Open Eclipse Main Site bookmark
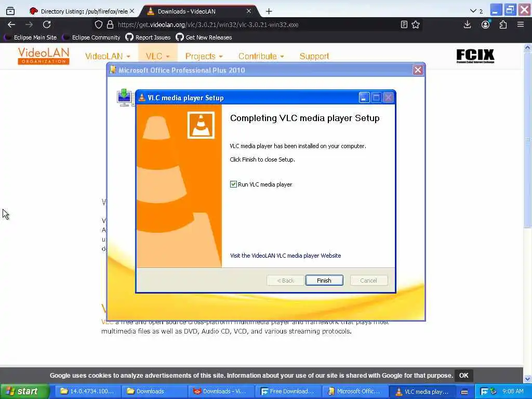The image size is (532, 399). [31, 37]
